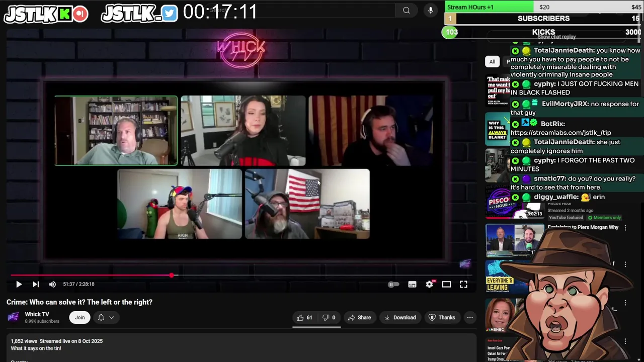Viewport: 644px width, 362px height.
Task: Click the YouTube featured label
Action: (x=566, y=218)
